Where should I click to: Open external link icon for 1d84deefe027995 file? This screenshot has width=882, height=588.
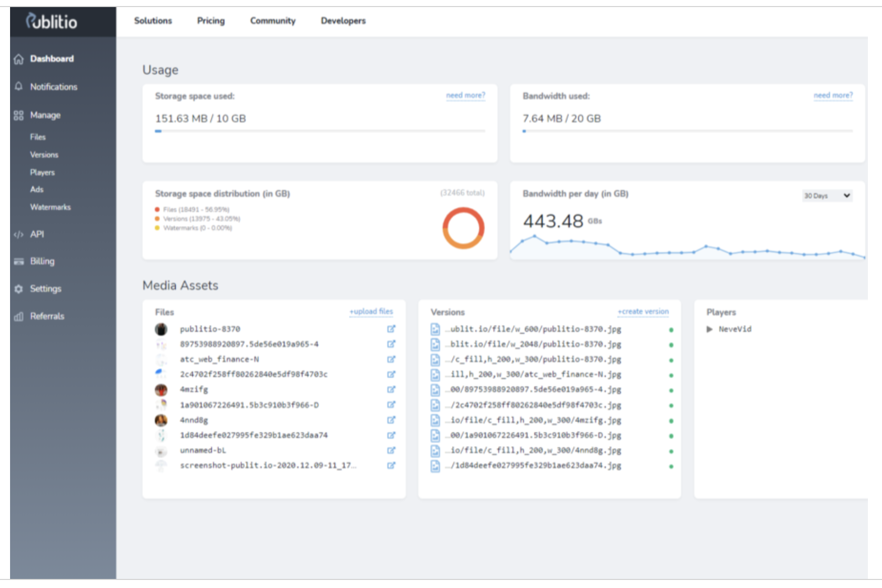pos(391,435)
